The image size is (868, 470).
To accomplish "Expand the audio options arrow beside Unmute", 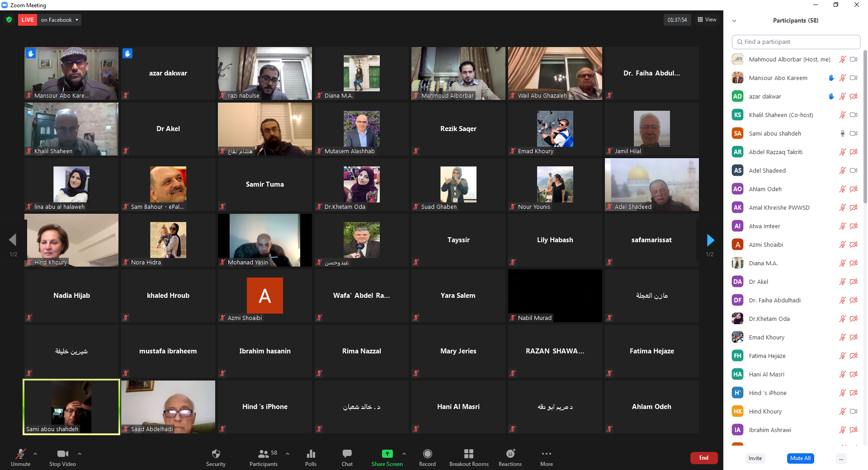I will pyautogui.click(x=35, y=454).
